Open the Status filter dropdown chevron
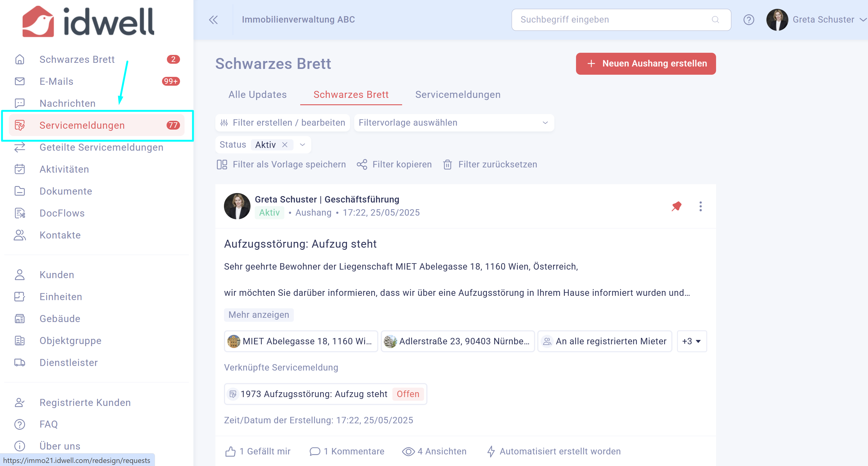868x466 pixels. pyautogui.click(x=302, y=145)
